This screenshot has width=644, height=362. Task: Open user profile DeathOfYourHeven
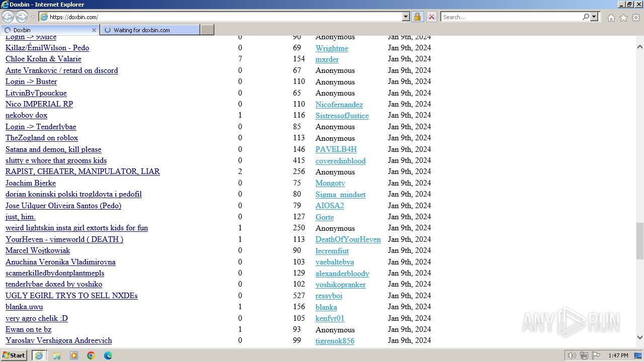(348, 239)
